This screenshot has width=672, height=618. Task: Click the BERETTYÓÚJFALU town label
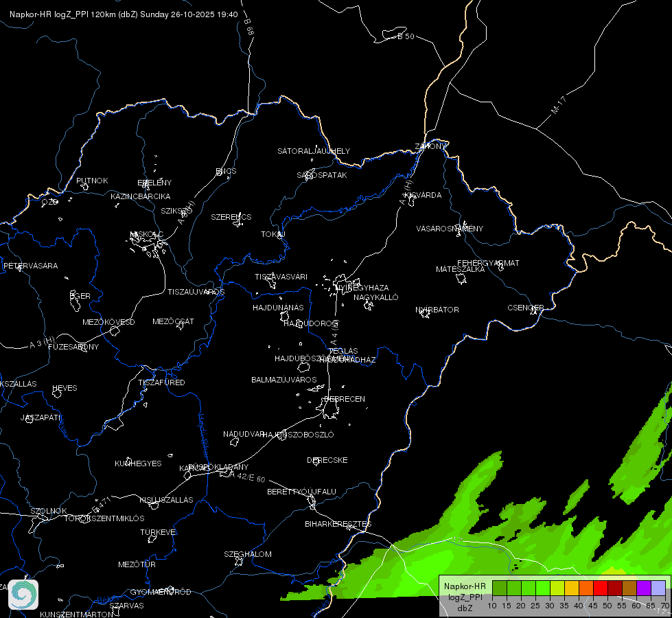tap(302, 492)
